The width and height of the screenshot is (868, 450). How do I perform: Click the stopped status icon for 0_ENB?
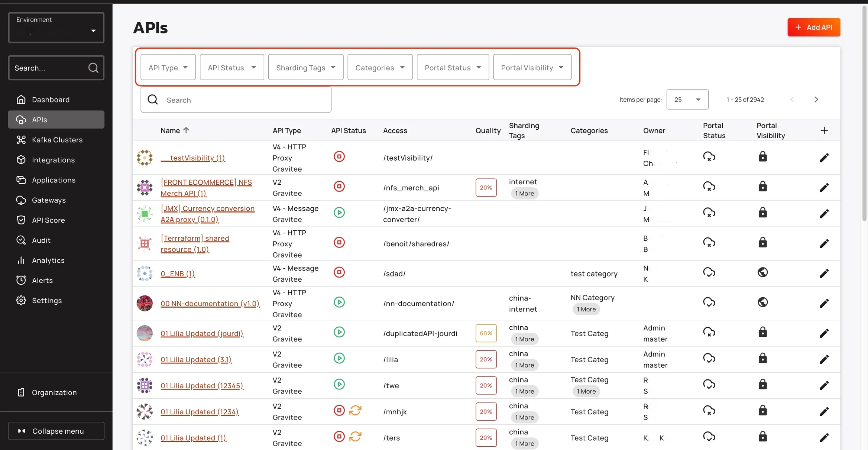click(x=339, y=272)
